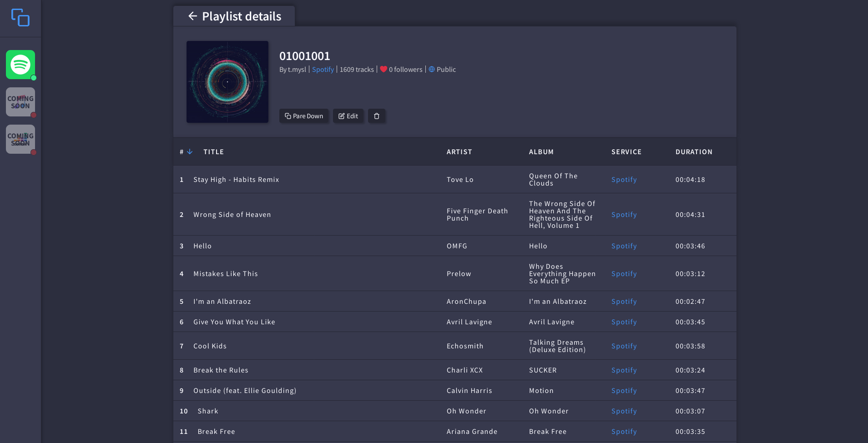Click album Talking Dreams (Deluxe Edition)

pyautogui.click(x=557, y=346)
